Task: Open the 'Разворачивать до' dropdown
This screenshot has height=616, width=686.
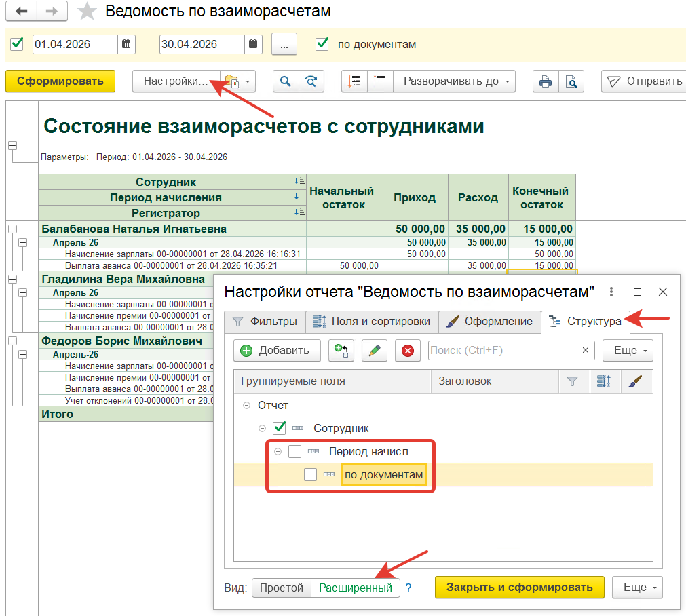Action: (x=454, y=81)
